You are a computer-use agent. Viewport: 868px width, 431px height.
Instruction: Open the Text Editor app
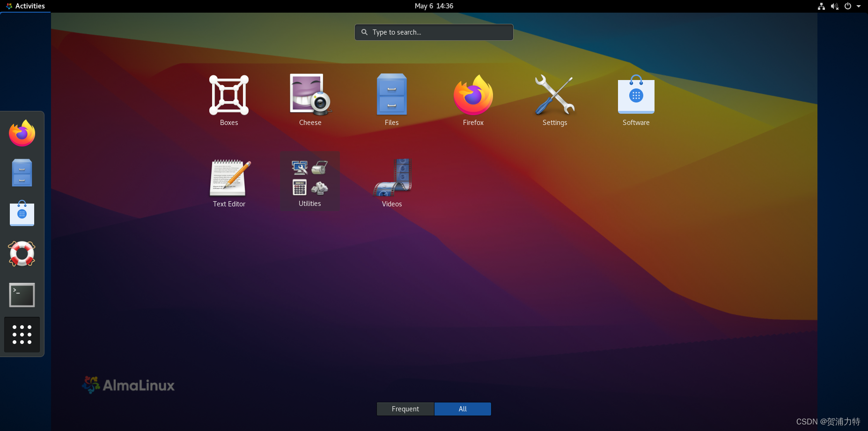tap(229, 178)
